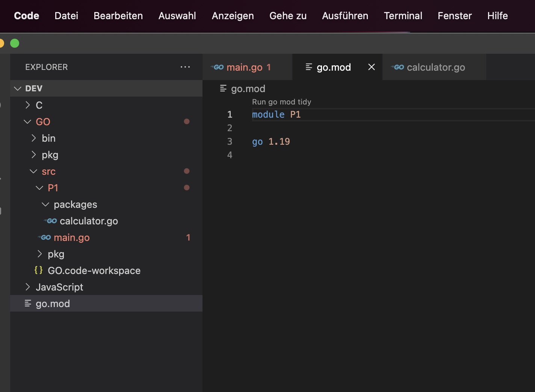The height and width of the screenshot is (392, 535).
Task: Open main.go in the explorer tree
Action: (106, 238)
